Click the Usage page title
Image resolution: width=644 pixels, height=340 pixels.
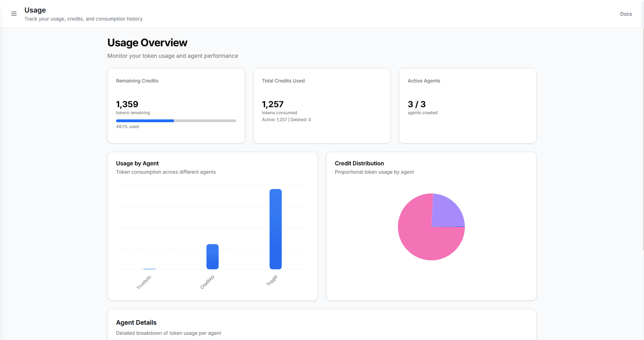pos(35,10)
